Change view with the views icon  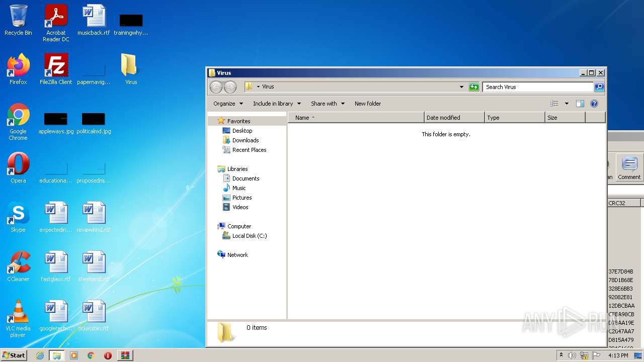click(554, 104)
